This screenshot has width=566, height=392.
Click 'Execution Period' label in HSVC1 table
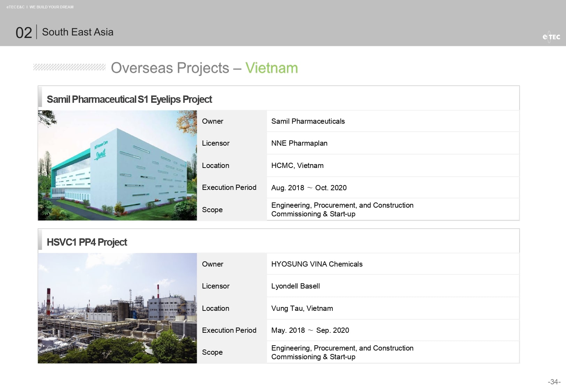click(x=229, y=330)
